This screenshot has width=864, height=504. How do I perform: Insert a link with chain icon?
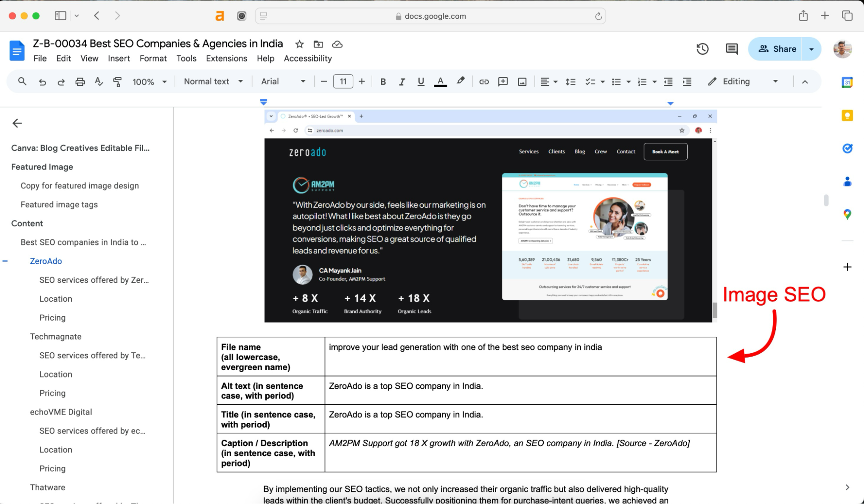click(484, 82)
